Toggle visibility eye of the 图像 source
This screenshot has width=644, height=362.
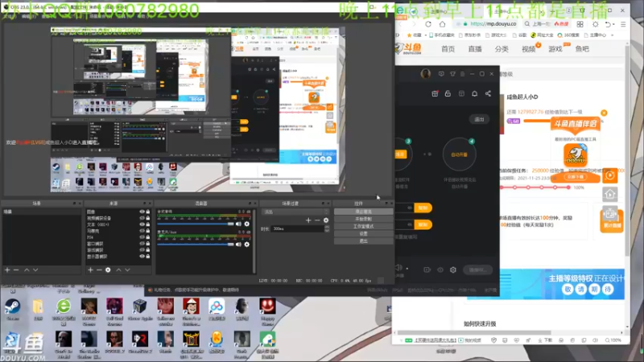tap(142, 212)
